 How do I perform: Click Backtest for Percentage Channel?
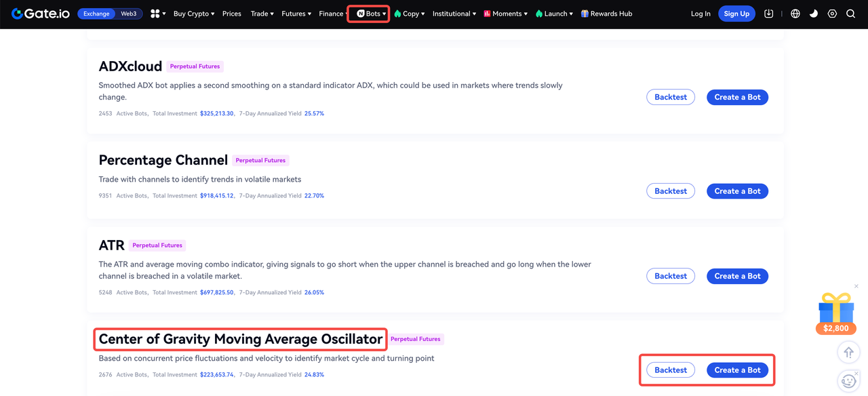(671, 191)
